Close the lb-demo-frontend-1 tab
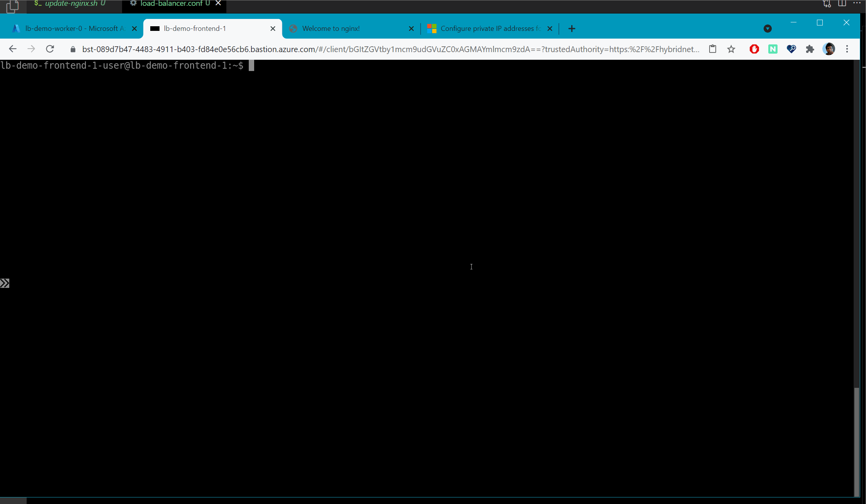 coord(273,29)
